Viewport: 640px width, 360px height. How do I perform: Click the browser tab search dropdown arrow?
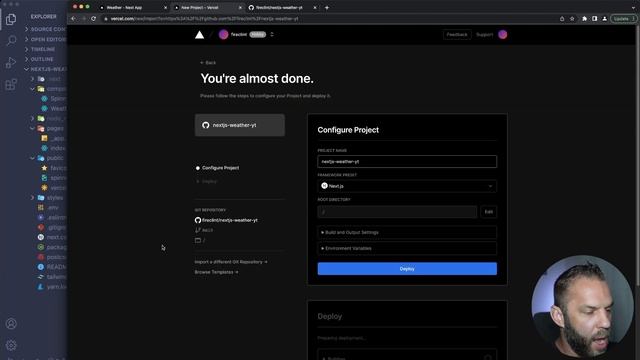click(633, 7)
